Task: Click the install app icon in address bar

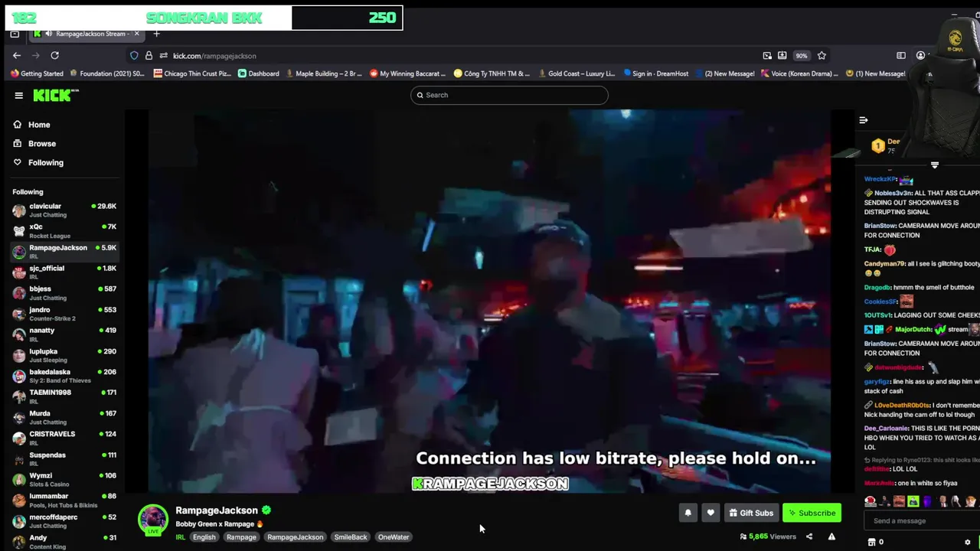Action: pos(782,56)
